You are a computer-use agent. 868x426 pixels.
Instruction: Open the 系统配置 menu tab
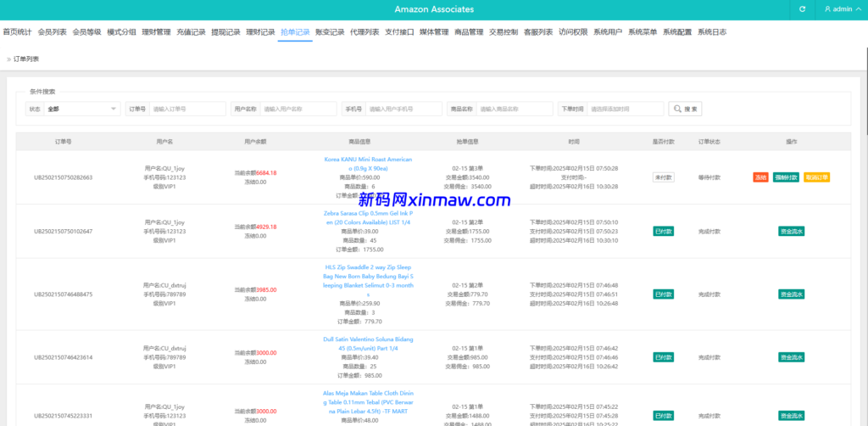[677, 32]
